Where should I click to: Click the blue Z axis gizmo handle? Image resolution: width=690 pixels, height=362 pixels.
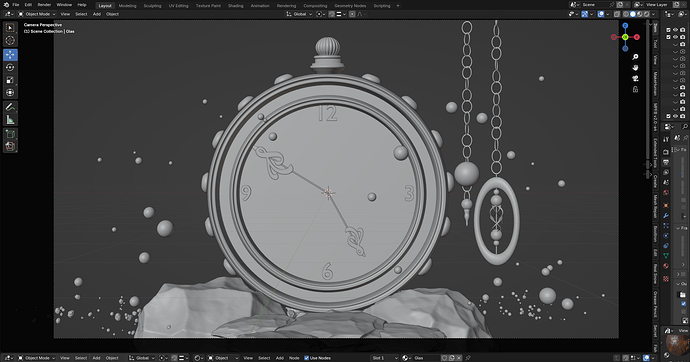[x=625, y=26]
